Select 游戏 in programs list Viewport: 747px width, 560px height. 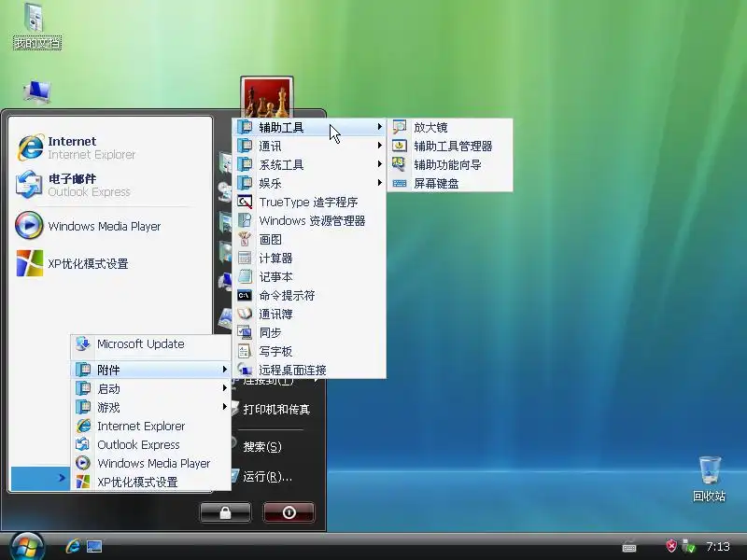150,407
